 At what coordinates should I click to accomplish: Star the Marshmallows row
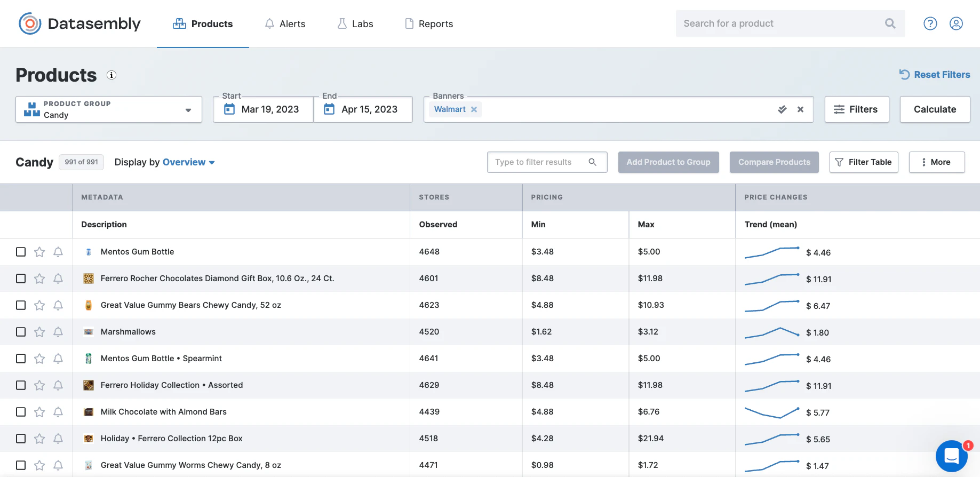tap(39, 332)
